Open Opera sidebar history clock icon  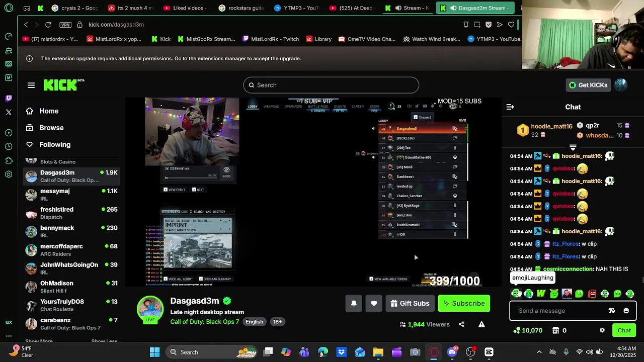[x=9, y=146]
